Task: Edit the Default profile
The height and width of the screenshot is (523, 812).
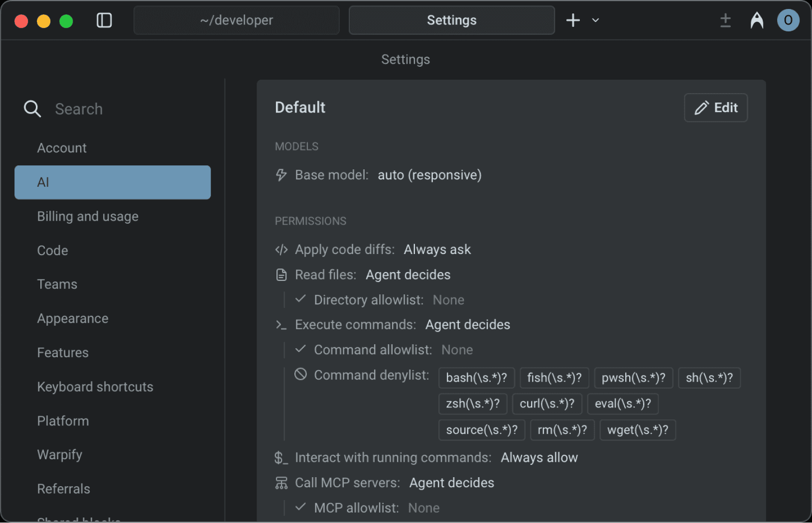Action: coord(715,108)
